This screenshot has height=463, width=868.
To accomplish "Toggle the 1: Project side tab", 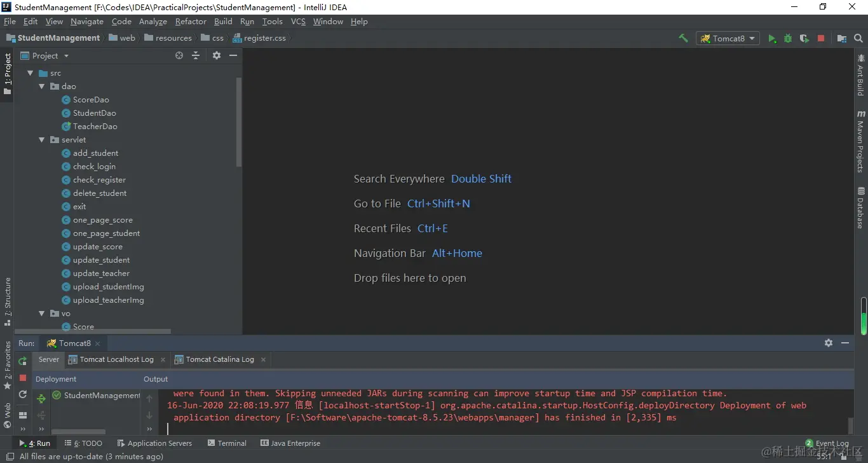I will click(8, 74).
